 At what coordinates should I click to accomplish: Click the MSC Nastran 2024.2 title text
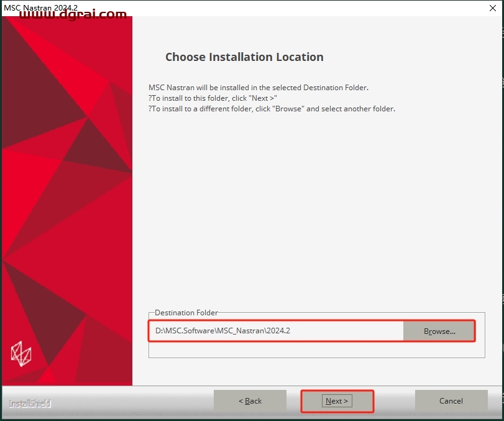40,7
